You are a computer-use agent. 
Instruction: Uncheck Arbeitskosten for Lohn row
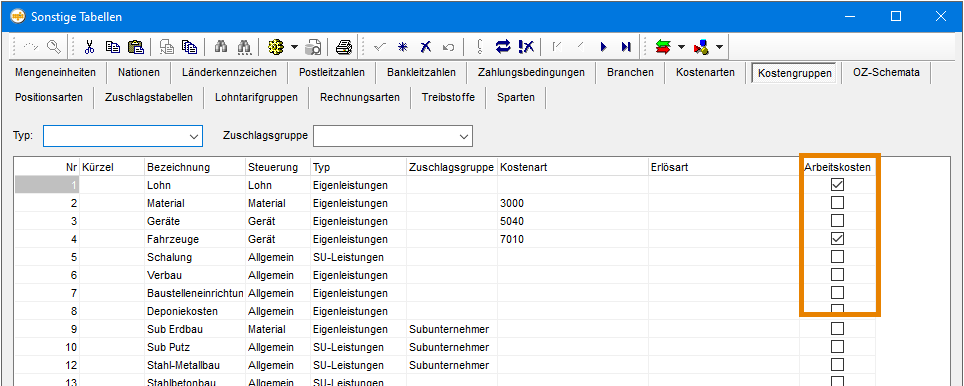tap(837, 184)
